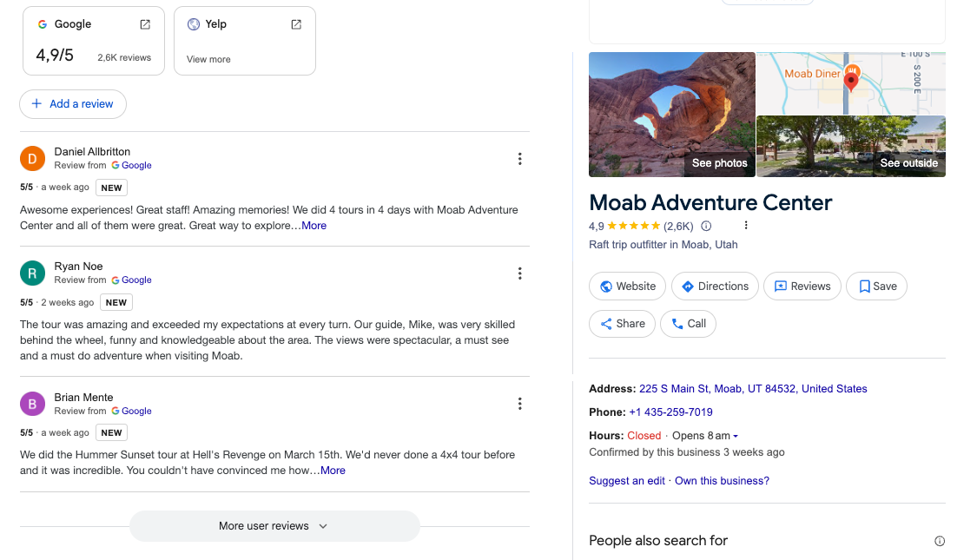The width and height of the screenshot is (977, 560).
Task: Click Ryan Noe reviewer name
Action: pyautogui.click(x=78, y=266)
